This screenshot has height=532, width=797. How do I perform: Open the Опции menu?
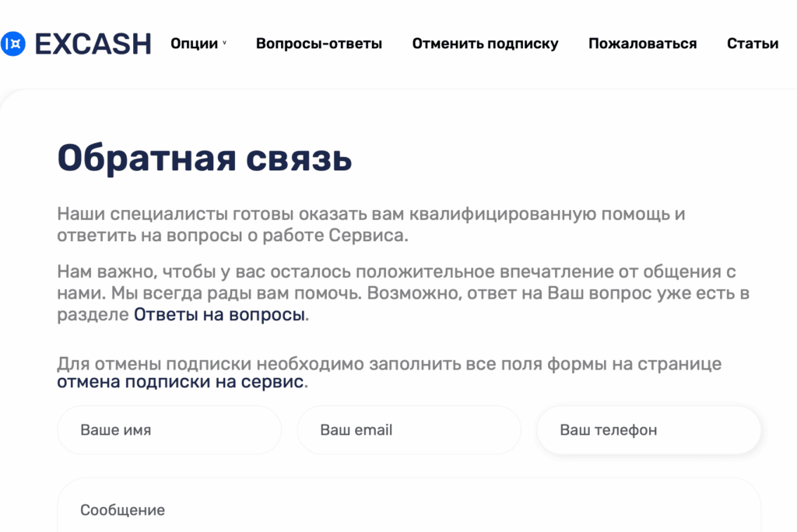pyautogui.click(x=195, y=44)
